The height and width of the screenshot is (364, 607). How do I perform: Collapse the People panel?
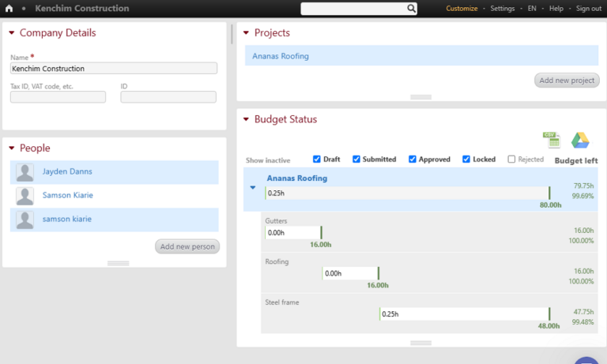pos(11,148)
